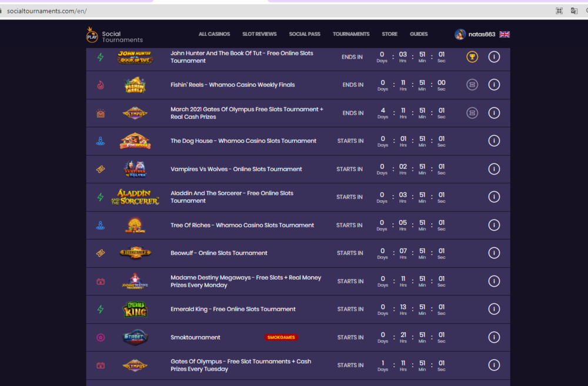Open Beowulf Online Slots Tournament link

tap(219, 253)
